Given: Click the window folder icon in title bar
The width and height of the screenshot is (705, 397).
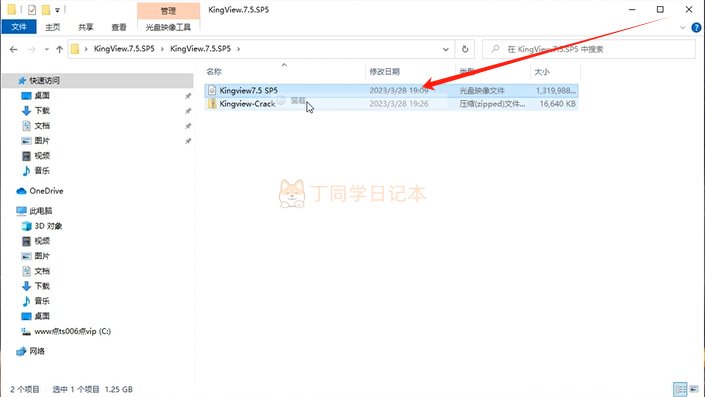Looking at the screenshot, I should pyautogui.click(x=12, y=9).
